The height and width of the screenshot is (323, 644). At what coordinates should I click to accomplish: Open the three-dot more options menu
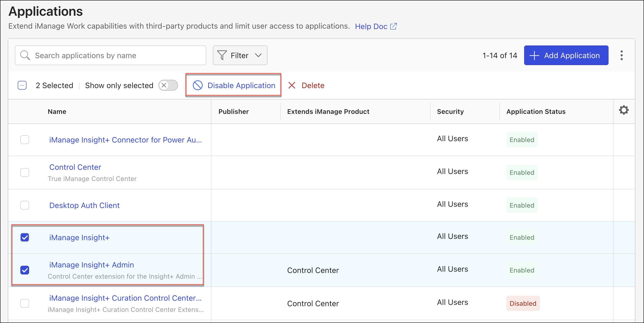click(621, 55)
